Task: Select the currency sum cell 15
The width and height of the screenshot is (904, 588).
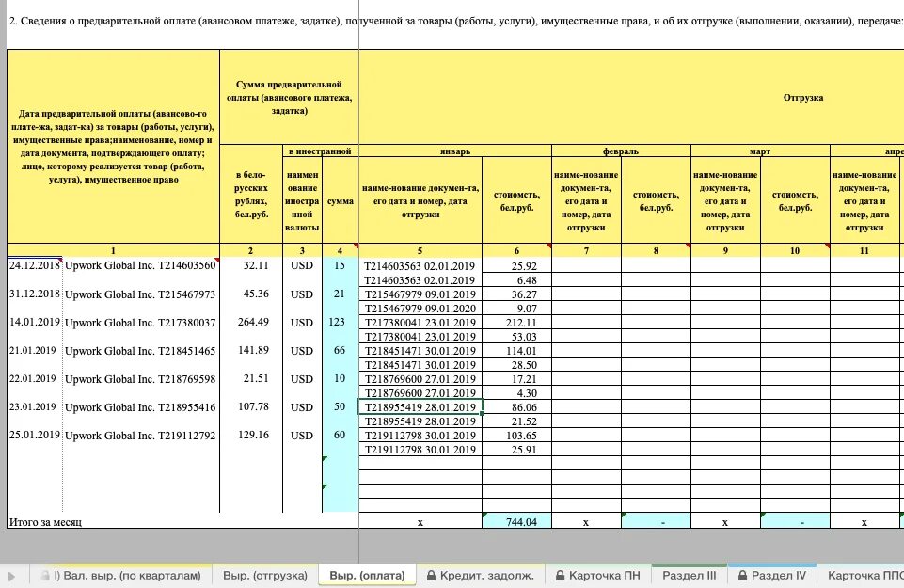Action: pyautogui.click(x=341, y=265)
